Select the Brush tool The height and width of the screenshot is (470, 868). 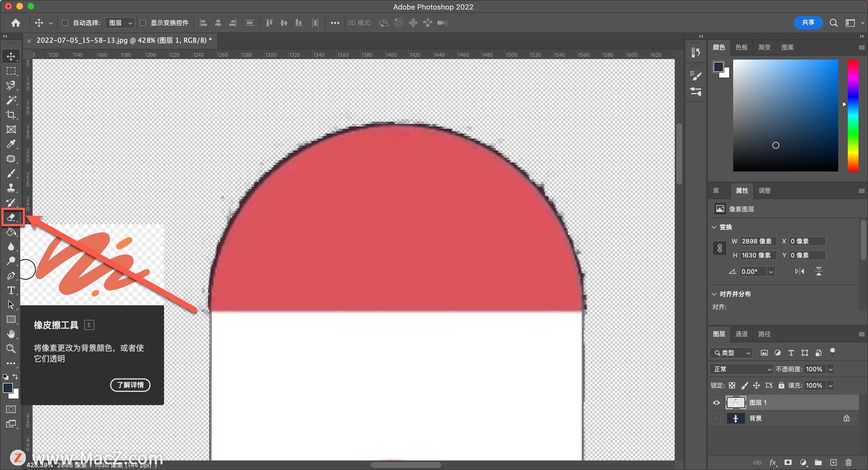tap(11, 173)
